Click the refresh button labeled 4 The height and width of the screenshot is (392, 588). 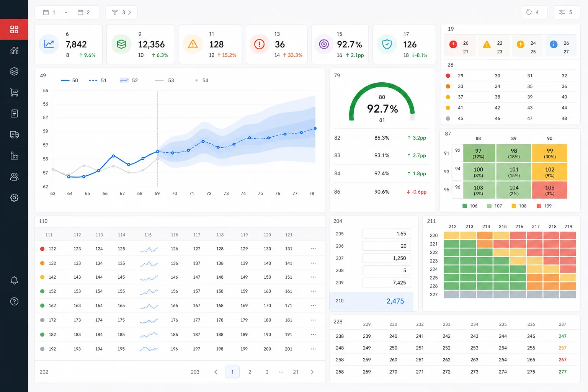(x=533, y=12)
